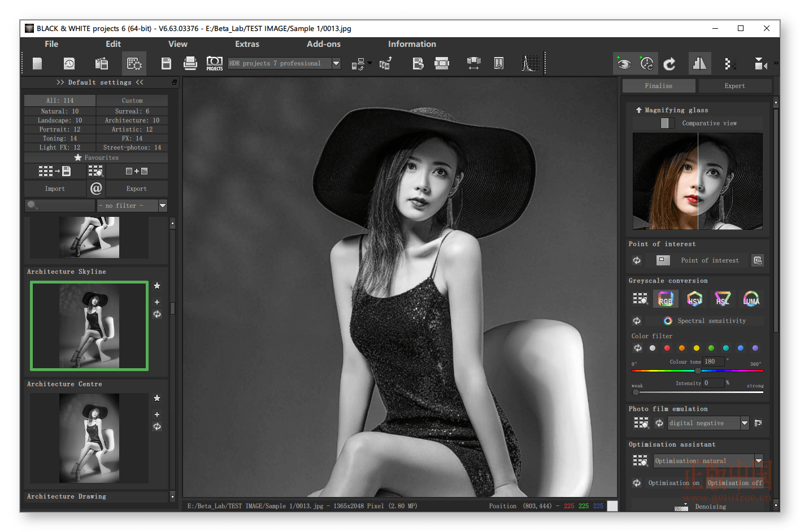Open the Extras menu
The image size is (800, 532).
click(247, 44)
